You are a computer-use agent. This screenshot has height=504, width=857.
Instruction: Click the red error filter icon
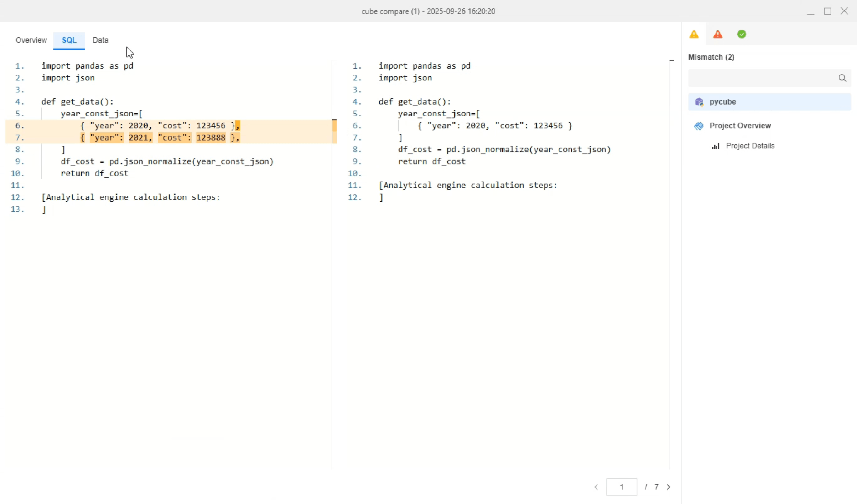click(x=718, y=34)
